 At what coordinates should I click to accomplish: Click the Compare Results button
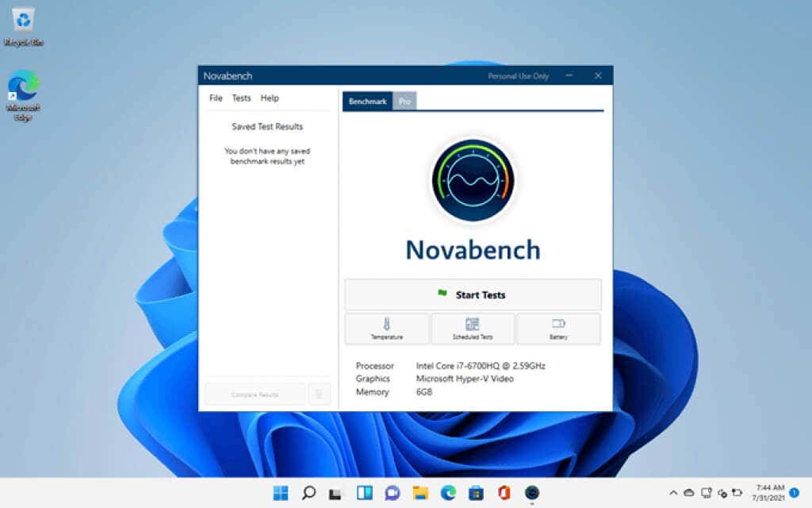tap(255, 394)
